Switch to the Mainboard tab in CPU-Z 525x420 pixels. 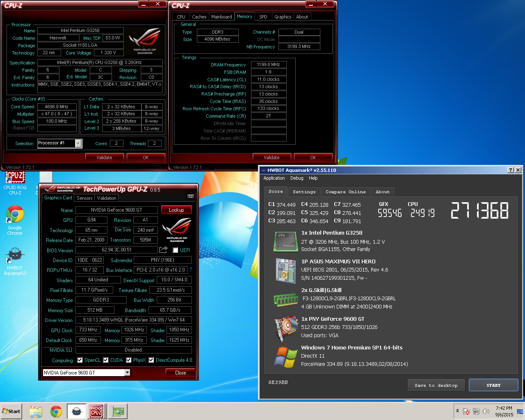pos(221,17)
